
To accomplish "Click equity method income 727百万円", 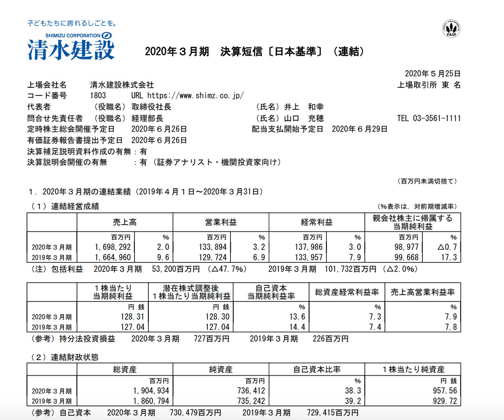I will 212,339.
